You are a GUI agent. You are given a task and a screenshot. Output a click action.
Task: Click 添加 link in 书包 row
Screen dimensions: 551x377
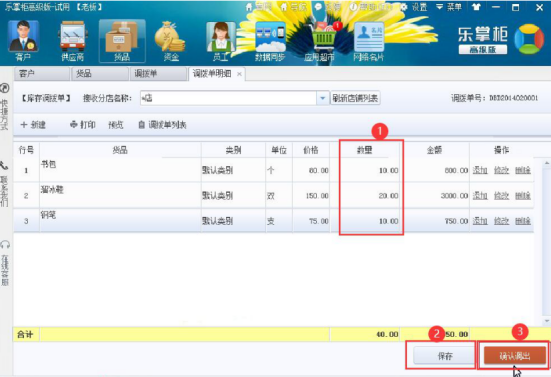(x=480, y=170)
